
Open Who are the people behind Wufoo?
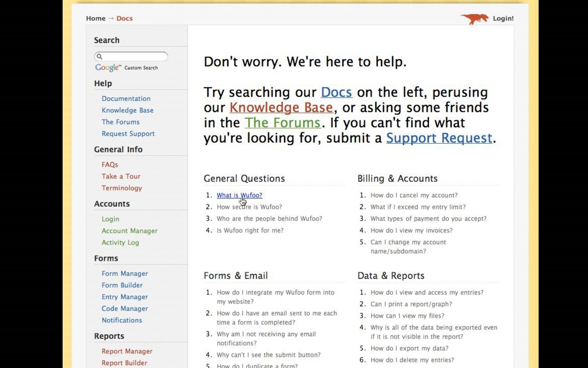click(269, 219)
